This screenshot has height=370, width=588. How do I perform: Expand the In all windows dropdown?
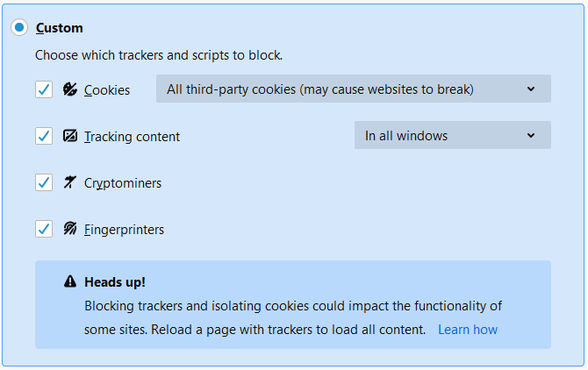452,135
